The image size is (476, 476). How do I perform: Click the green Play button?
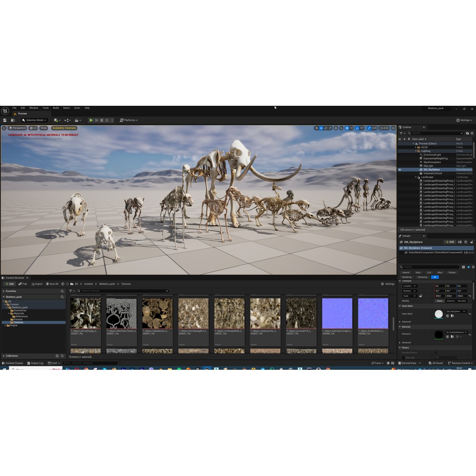[91, 120]
